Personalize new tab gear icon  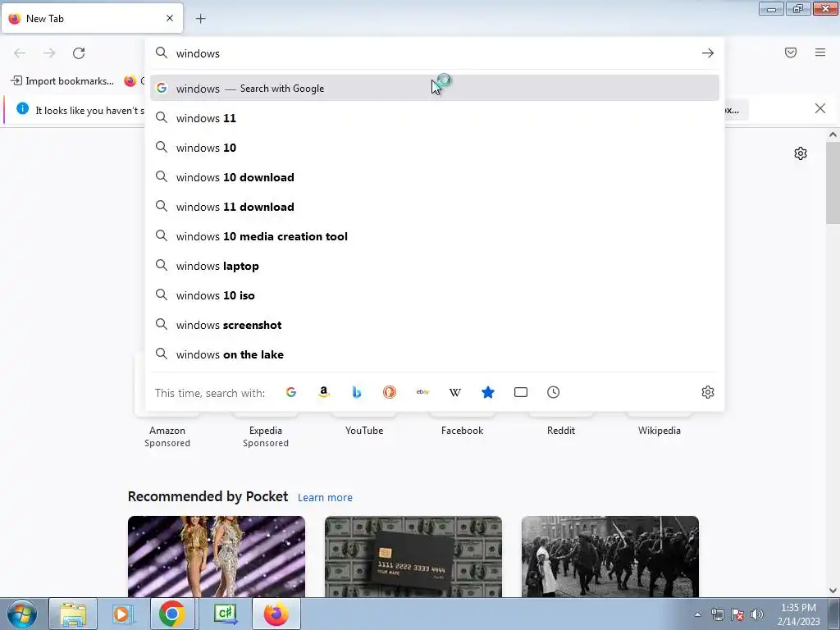point(801,153)
